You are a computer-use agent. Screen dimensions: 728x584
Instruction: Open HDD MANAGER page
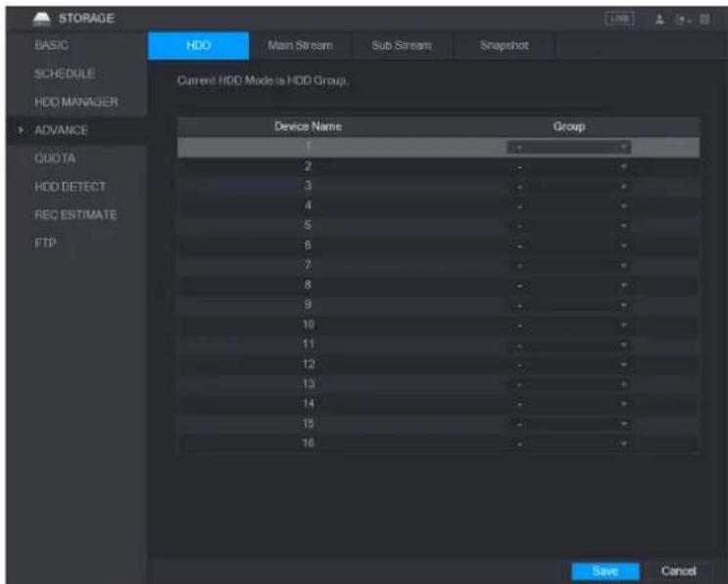click(76, 102)
